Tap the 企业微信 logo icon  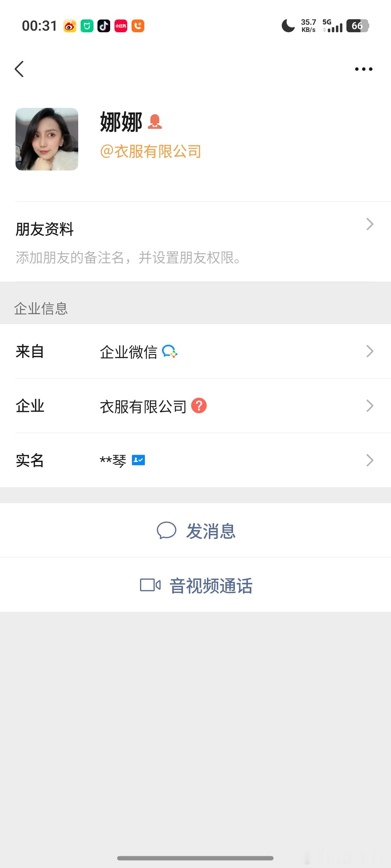[x=170, y=351]
